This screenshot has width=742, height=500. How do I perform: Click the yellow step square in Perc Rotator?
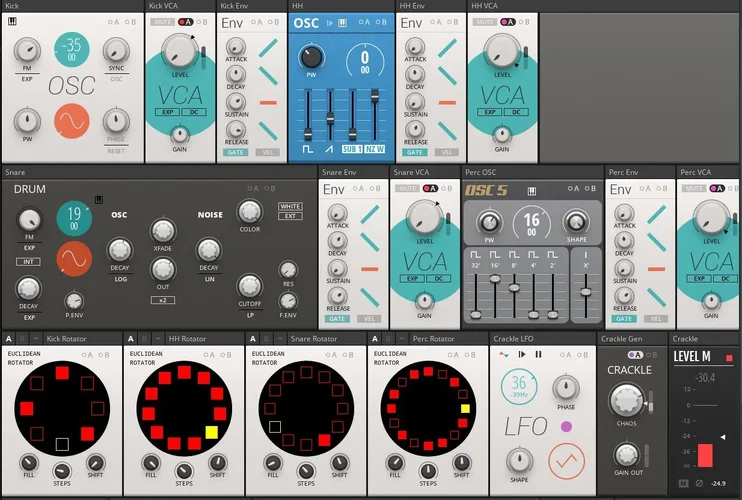point(465,409)
